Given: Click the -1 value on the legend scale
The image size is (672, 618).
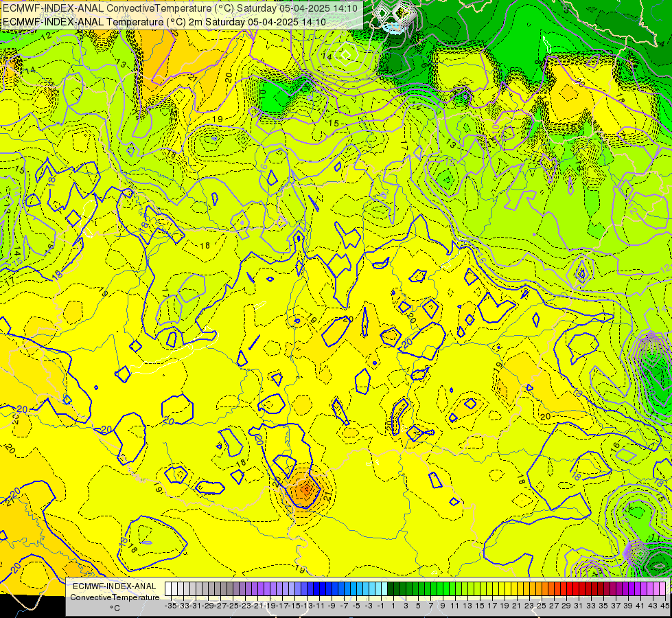Looking at the screenshot, I should [381, 606].
